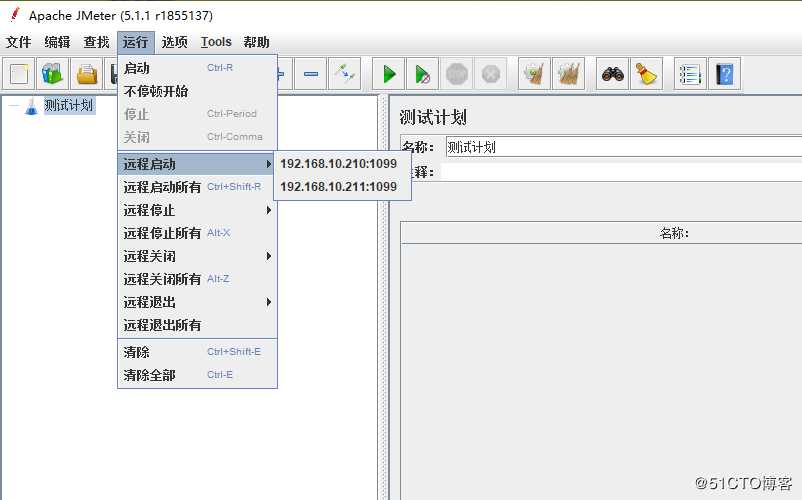802x500 pixels.
Task: Click the Clear All brooms toolbar icon
Action: pyautogui.click(x=568, y=74)
